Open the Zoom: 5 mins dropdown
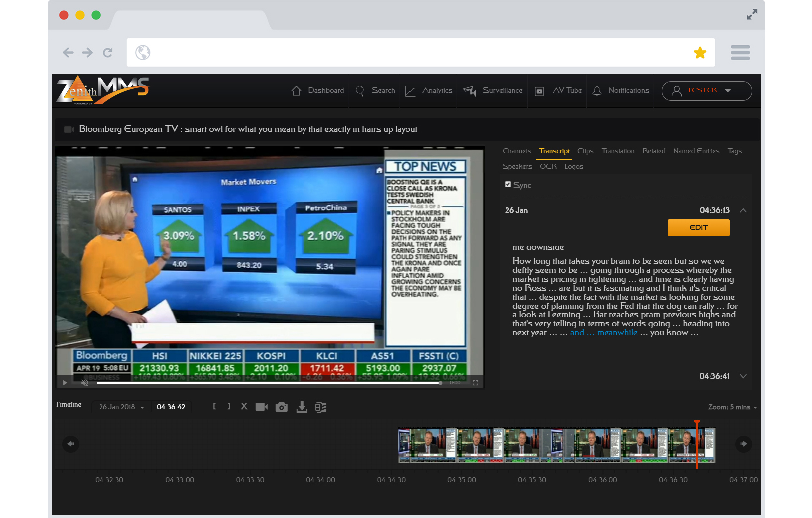812x518 pixels. [732, 407]
